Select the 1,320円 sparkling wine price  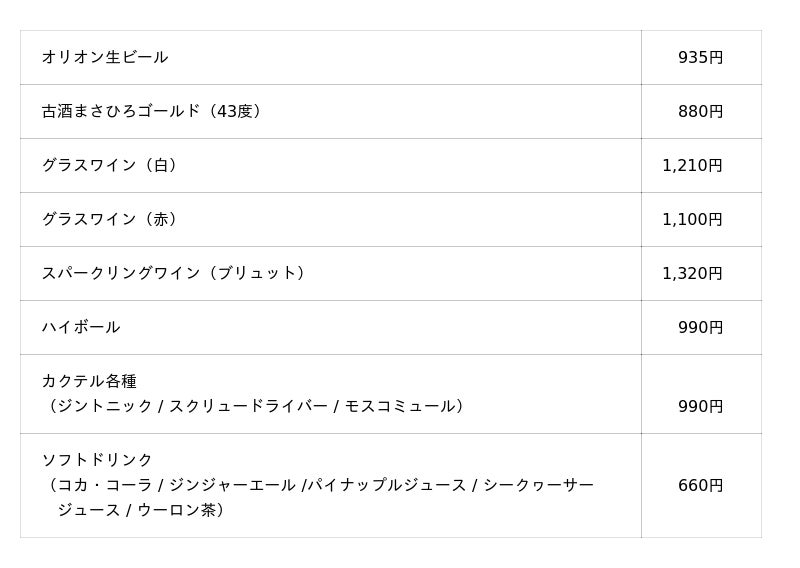click(692, 274)
